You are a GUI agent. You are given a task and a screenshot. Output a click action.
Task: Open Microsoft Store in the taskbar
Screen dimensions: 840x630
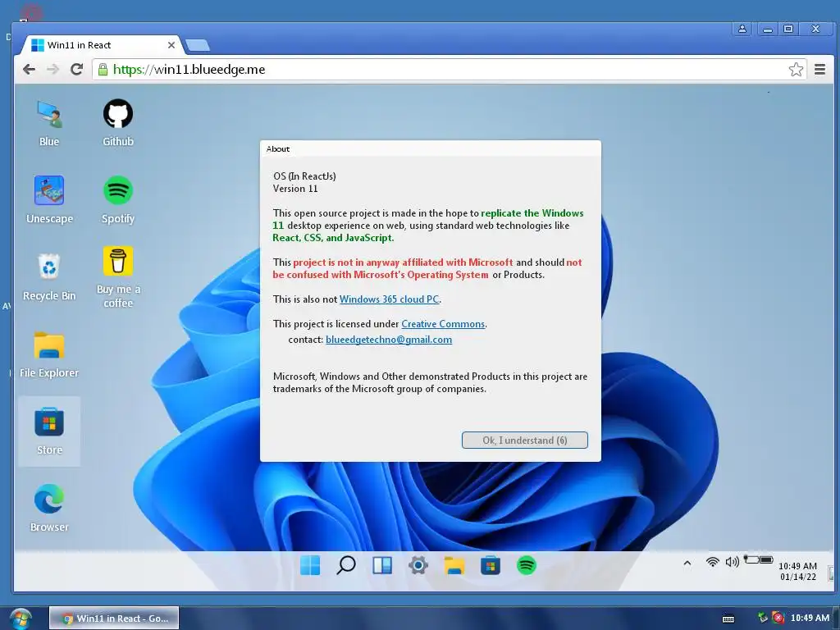[491, 565]
